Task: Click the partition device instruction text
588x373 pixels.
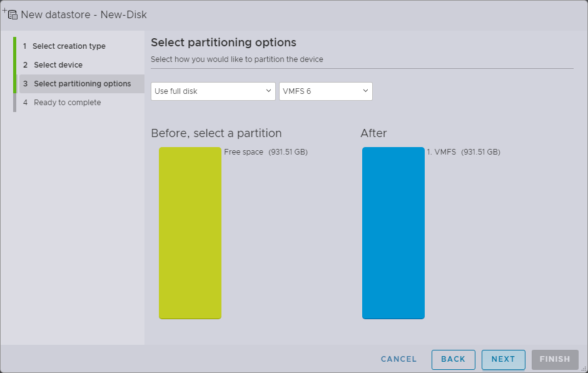Action: (x=236, y=59)
